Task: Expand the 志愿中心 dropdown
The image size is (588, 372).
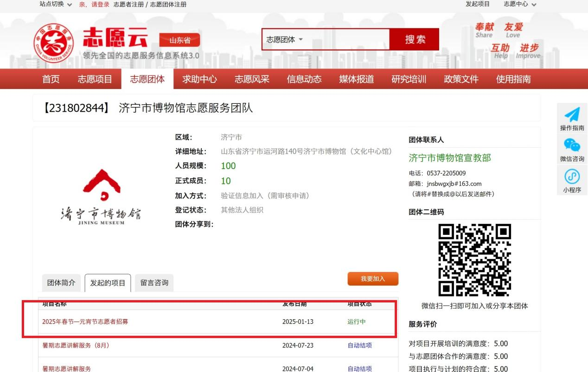Action: [520, 4]
